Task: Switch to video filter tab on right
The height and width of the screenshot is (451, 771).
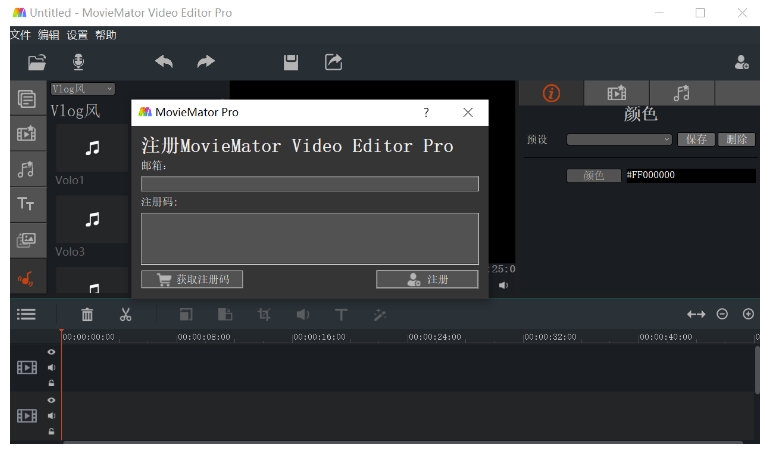Action: (617, 93)
